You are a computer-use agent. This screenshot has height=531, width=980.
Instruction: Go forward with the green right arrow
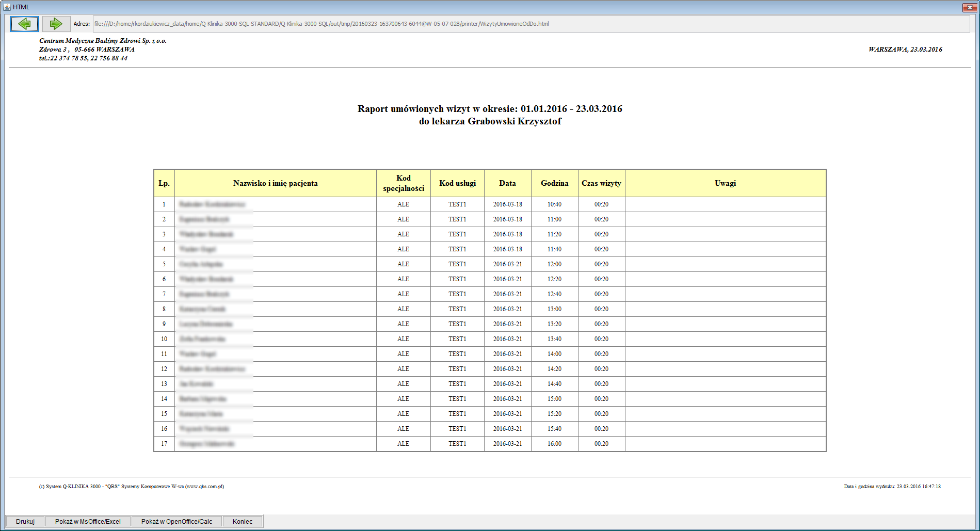coord(56,24)
